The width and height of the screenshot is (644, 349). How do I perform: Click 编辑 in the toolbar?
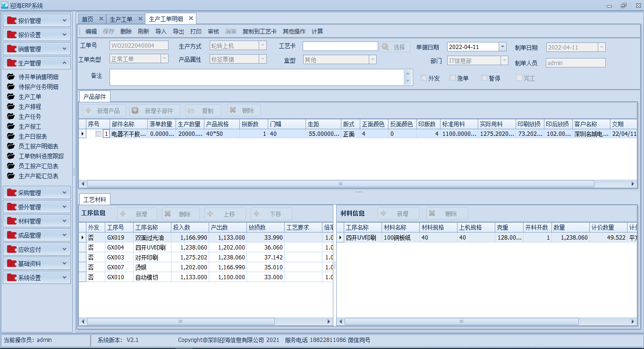[x=91, y=32]
